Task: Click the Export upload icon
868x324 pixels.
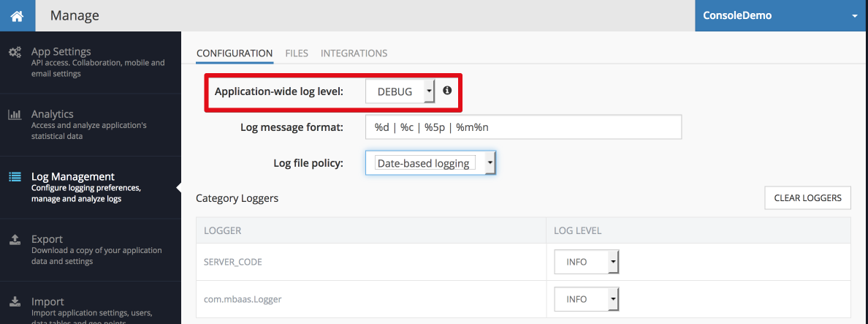Action: tap(15, 239)
